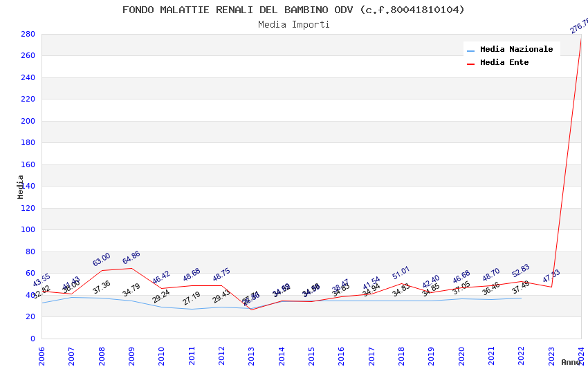The height and width of the screenshot is (380, 588).
Task: Click the 64.86 data label for 2009
Action: pos(131,258)
